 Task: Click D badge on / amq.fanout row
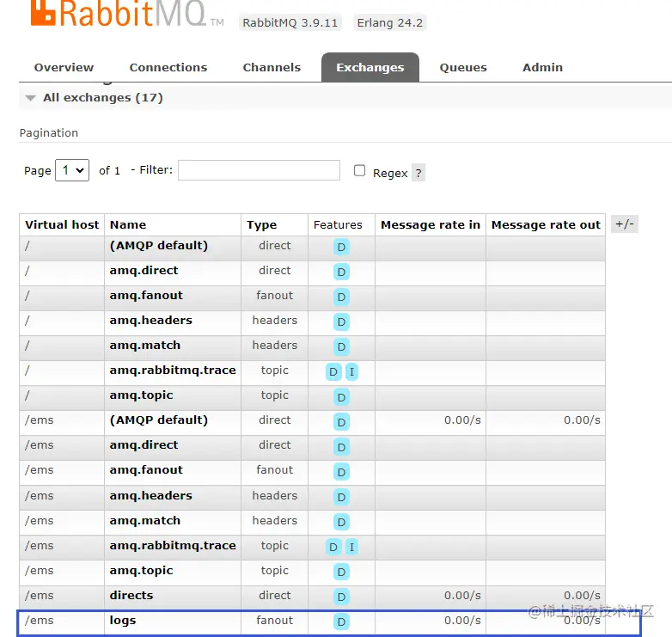pos(341,297)
